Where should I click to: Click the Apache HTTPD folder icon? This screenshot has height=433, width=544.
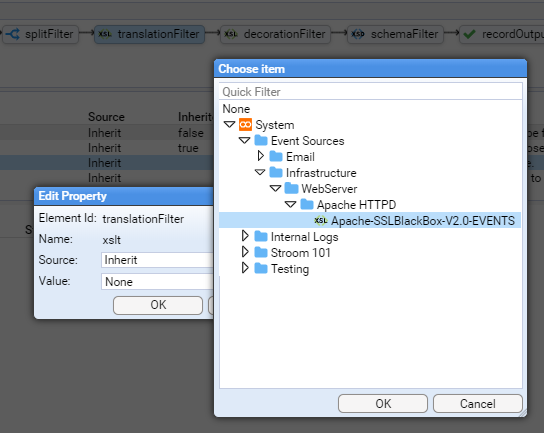coord(307,204)
